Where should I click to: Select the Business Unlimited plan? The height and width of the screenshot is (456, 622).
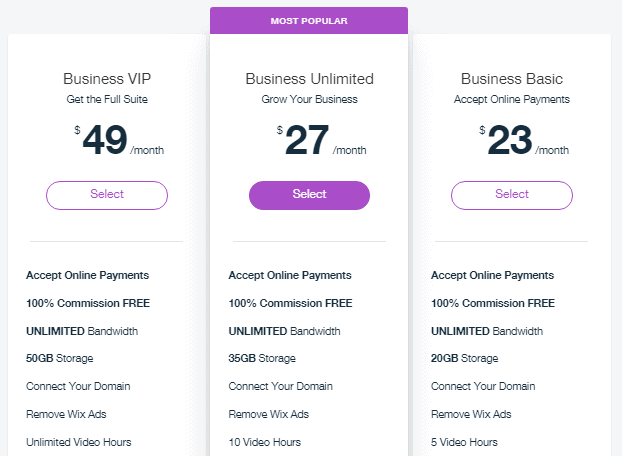[x=309, y=195]
